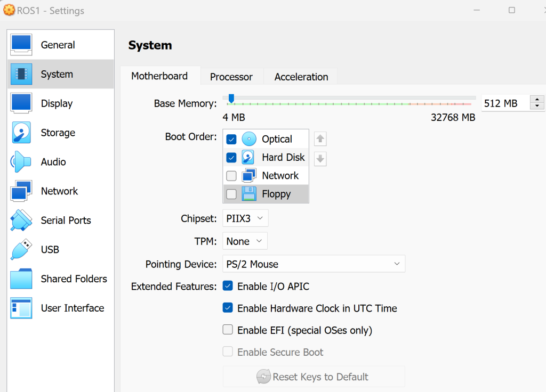Open Storage settings disk icon
Image resolution: width=546 pixels, height=392 pixels.
[21, 133]
